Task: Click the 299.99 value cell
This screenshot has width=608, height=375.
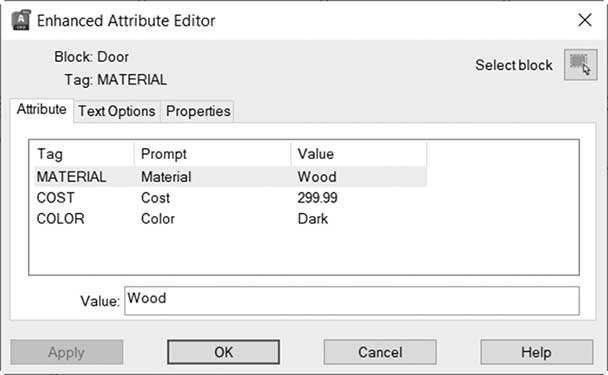Action: point(318,198)
